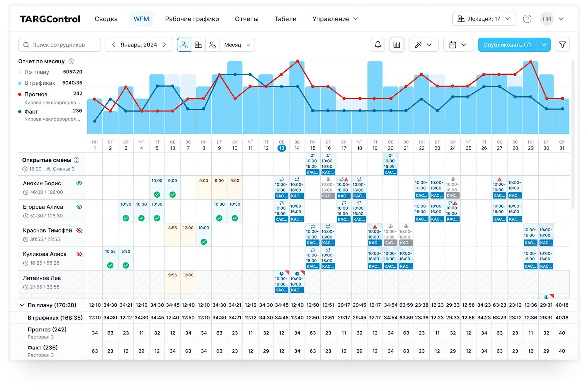Click the filter funnel icon
The image size is (588, 391).
click(563, 45)
